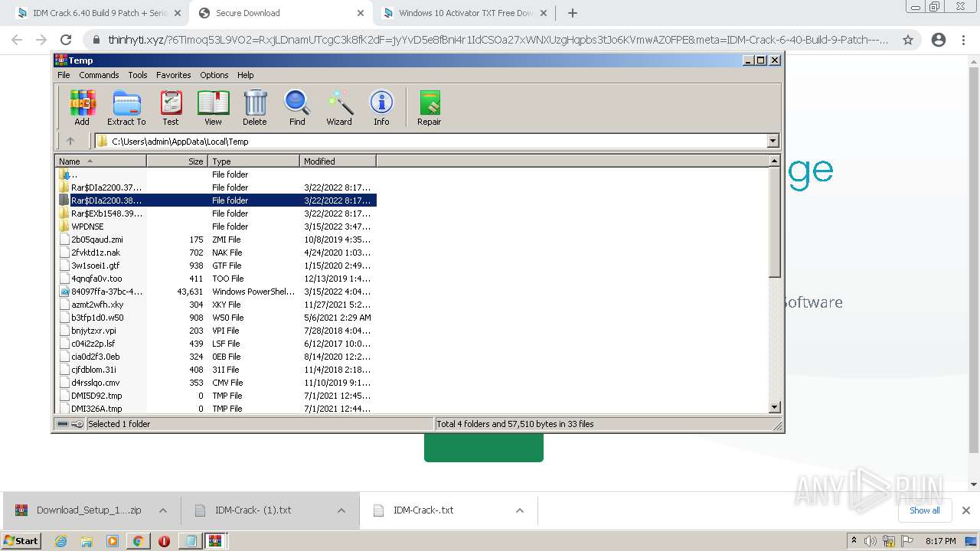The height and width of the screenshot is (551, 980).
Task: Select file 4qnqfa0v.too
Action: [x=216, y=279]
